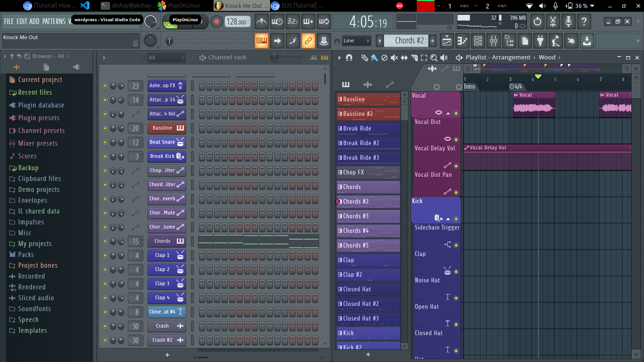644x362 pixels.
Task: Select the Clap 2 channel button
Action: pyautogui.click(x=167, y=270)
